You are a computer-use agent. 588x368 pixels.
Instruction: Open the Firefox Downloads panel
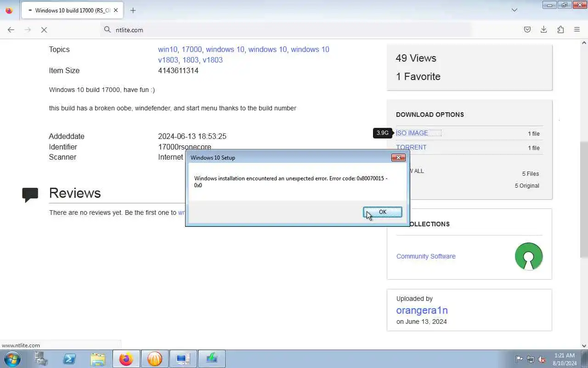click(543, 29)
